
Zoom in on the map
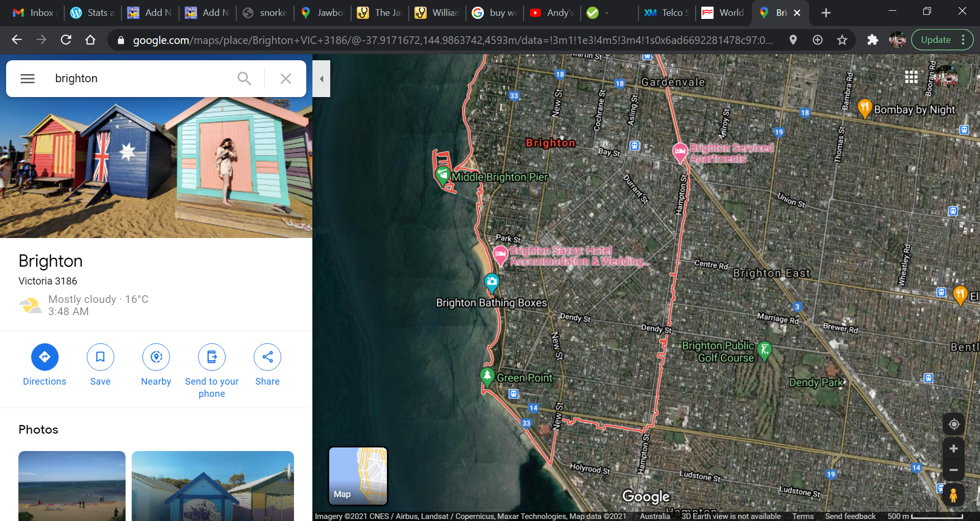click(953, 449)
